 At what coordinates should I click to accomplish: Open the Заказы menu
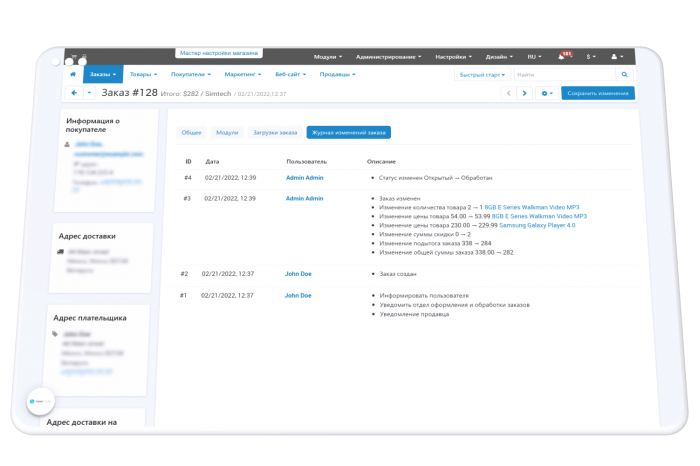coord(103,74)
